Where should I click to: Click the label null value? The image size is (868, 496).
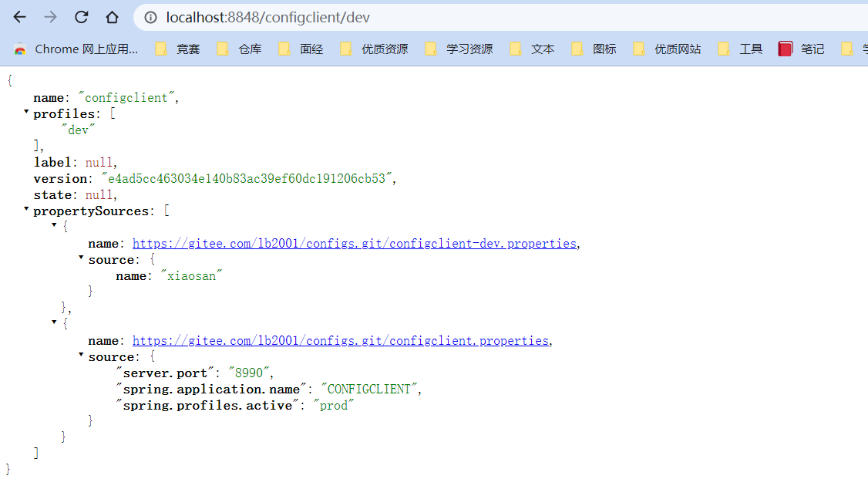(x=99, y=163)
